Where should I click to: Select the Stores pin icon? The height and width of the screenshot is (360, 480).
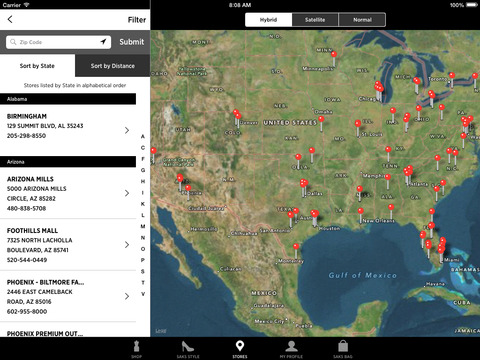[x=240, y=346]
